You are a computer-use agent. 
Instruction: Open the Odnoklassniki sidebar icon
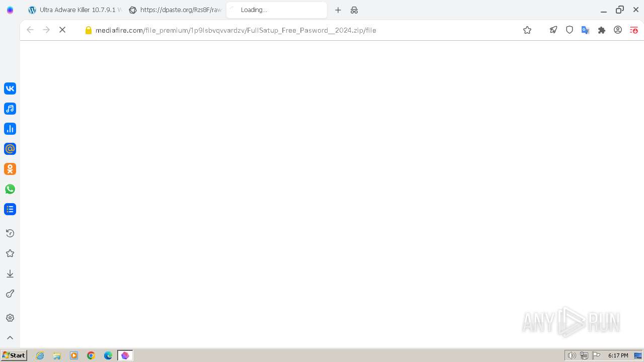(10, 169)
